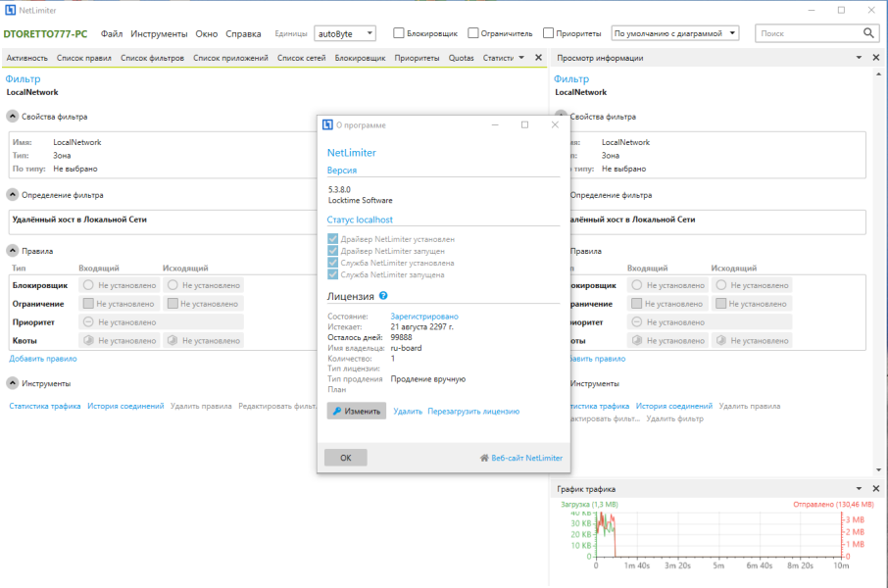Open the autoByte units dropdown

345,33
